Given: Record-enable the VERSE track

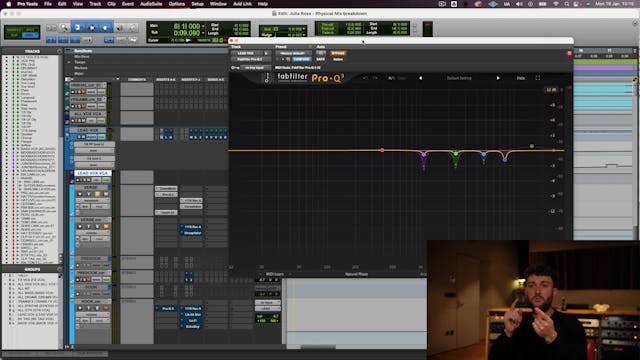Looking at the screenshot, I should click(80, 194).
